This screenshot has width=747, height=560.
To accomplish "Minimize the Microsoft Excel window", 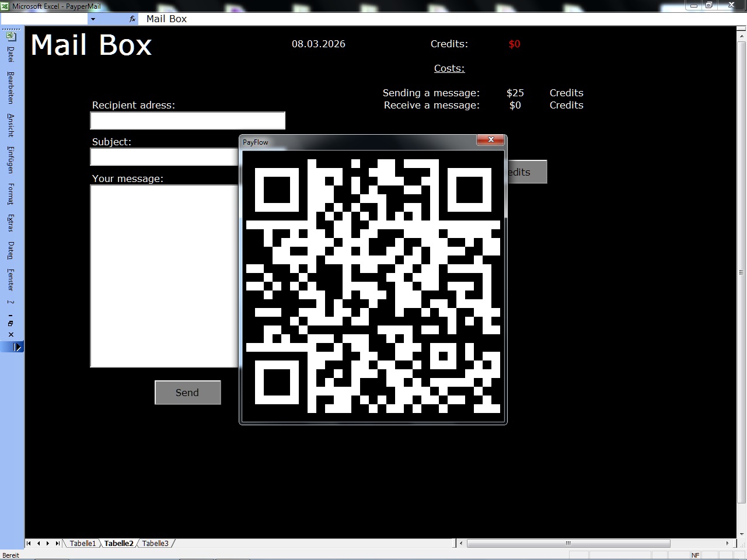I will coord(693,6).
